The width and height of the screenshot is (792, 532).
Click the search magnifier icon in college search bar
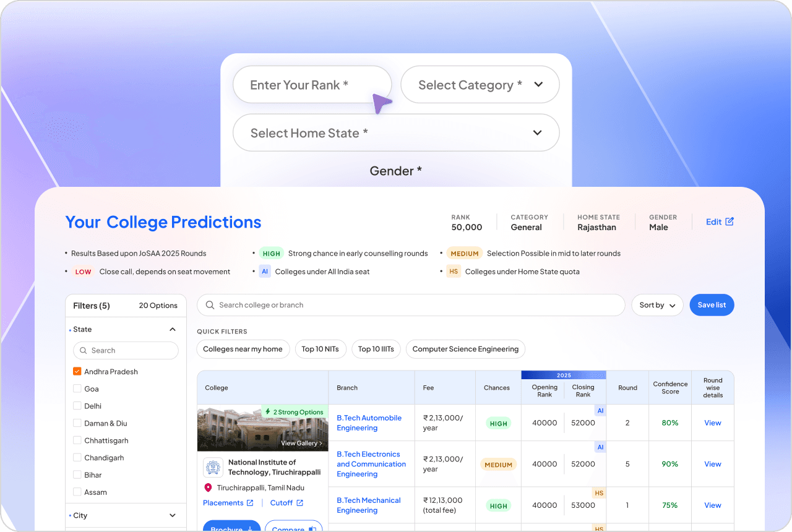tap(210, 305)
